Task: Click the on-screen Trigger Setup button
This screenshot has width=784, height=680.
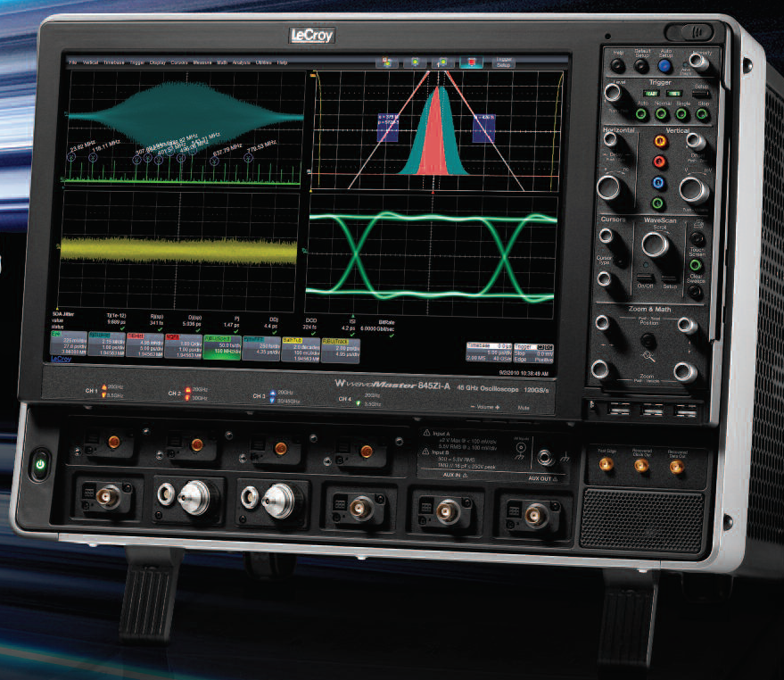Action: click(504, 63)
